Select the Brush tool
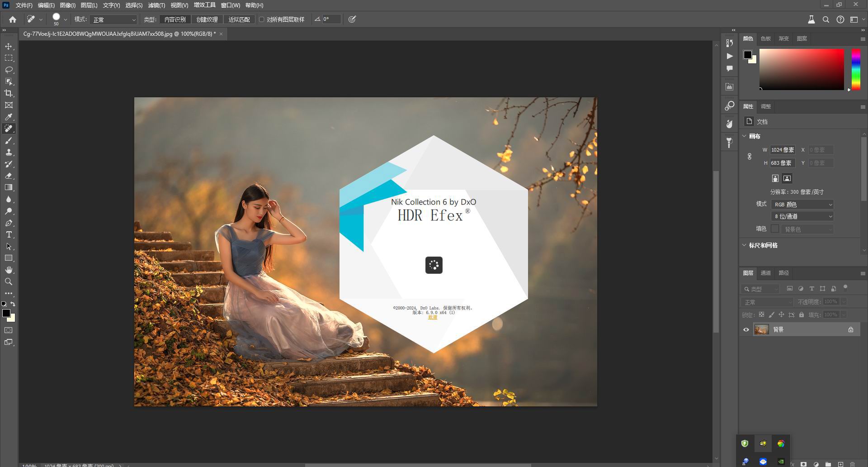The height and width of the screenshot is (467, 868). (x=9, y=140)
